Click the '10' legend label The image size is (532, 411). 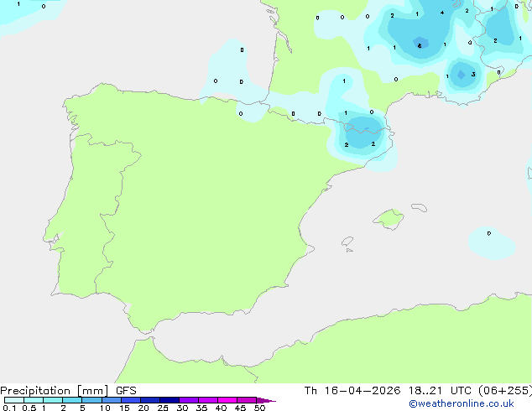(x=105, y=408)
